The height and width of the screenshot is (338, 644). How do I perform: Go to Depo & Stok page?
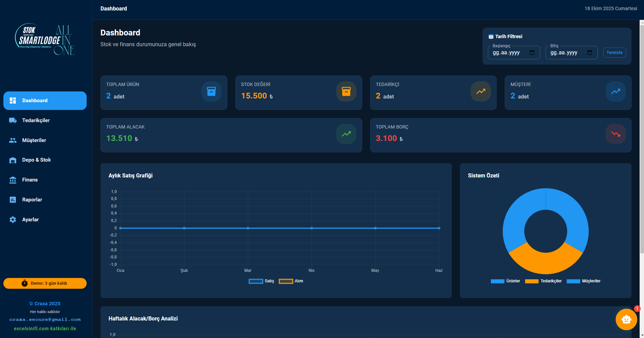coord(36,160)
